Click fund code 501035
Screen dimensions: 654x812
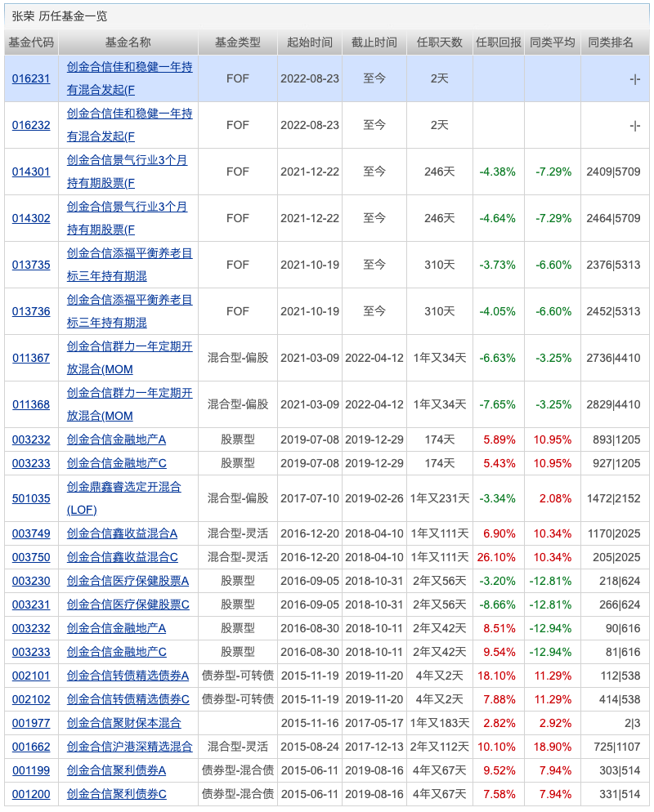31,498
